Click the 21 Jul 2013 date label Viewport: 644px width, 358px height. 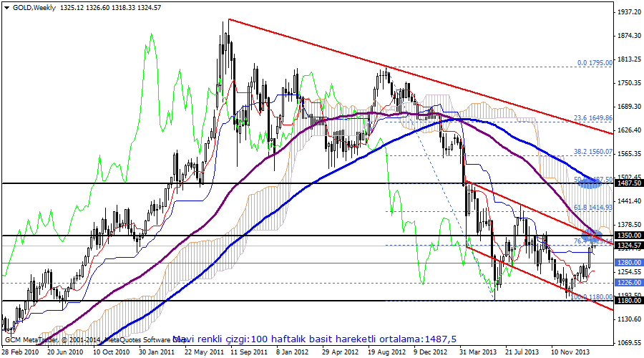(522, 352)
